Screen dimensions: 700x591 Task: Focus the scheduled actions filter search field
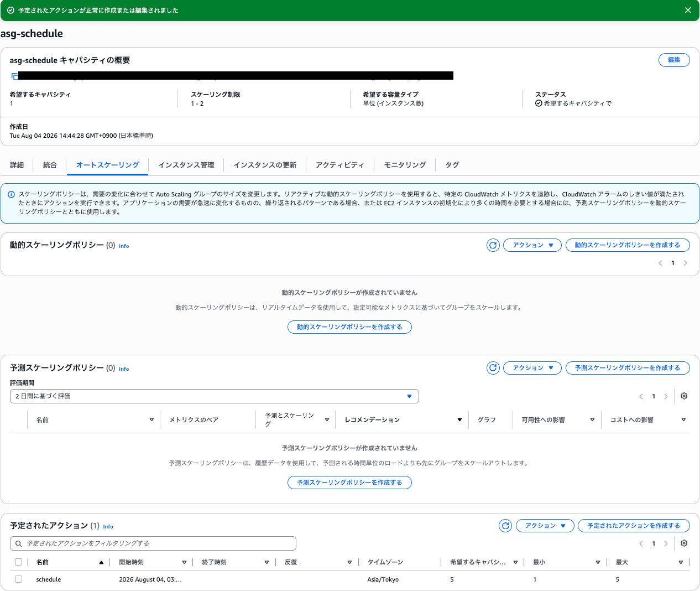pos(153,543)
